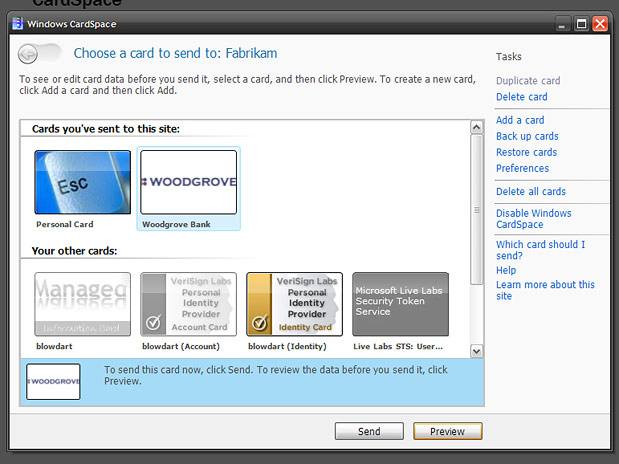
Task: Choose the blowdart Managed information card
Action: click(82, 304)
